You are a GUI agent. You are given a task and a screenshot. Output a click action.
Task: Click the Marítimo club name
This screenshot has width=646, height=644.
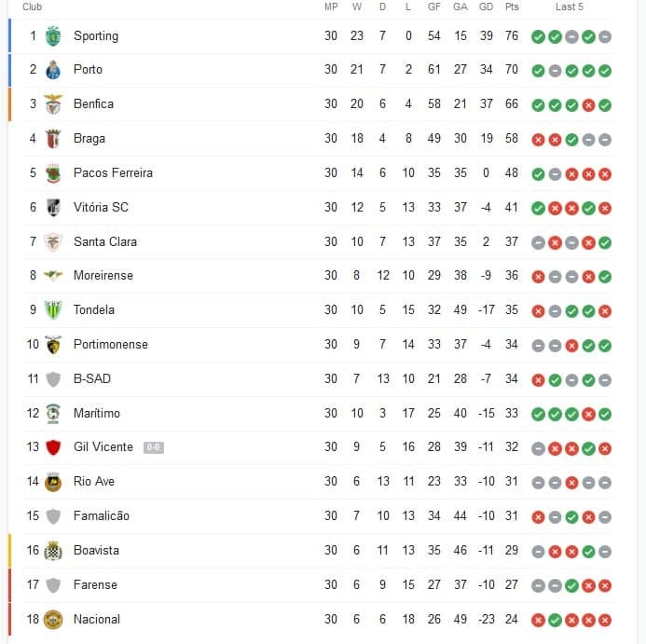[x=97, y=413]
